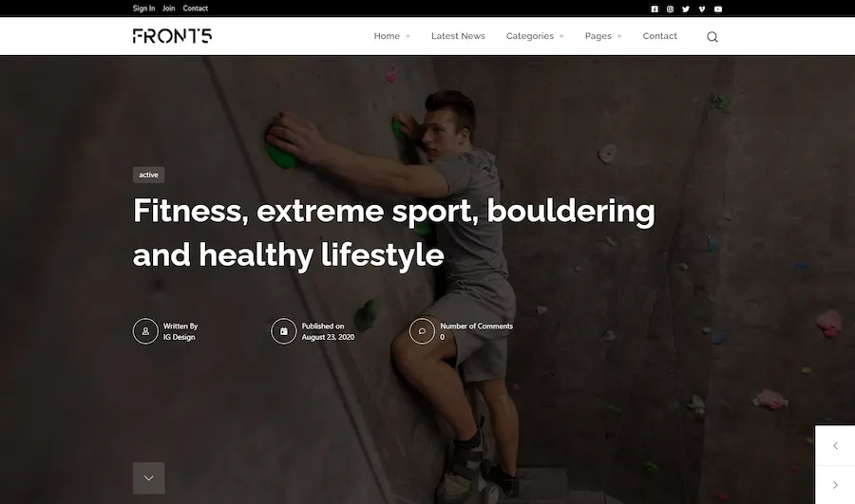
Task: Click the calendar published-date icon
Action: click(284, 331)
